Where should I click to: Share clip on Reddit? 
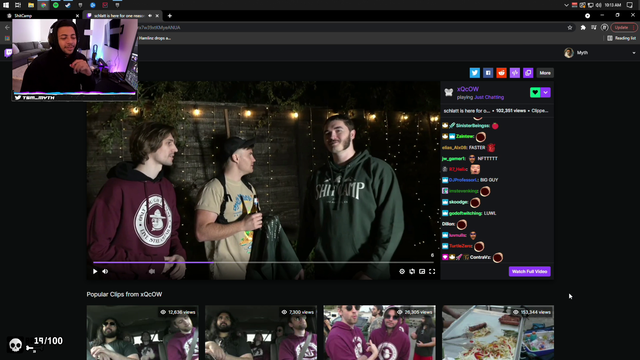coord(501,73)
